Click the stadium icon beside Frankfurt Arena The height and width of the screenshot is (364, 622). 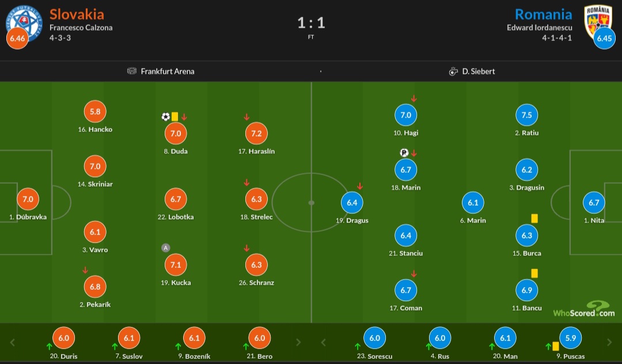click(x=132, y=71)
